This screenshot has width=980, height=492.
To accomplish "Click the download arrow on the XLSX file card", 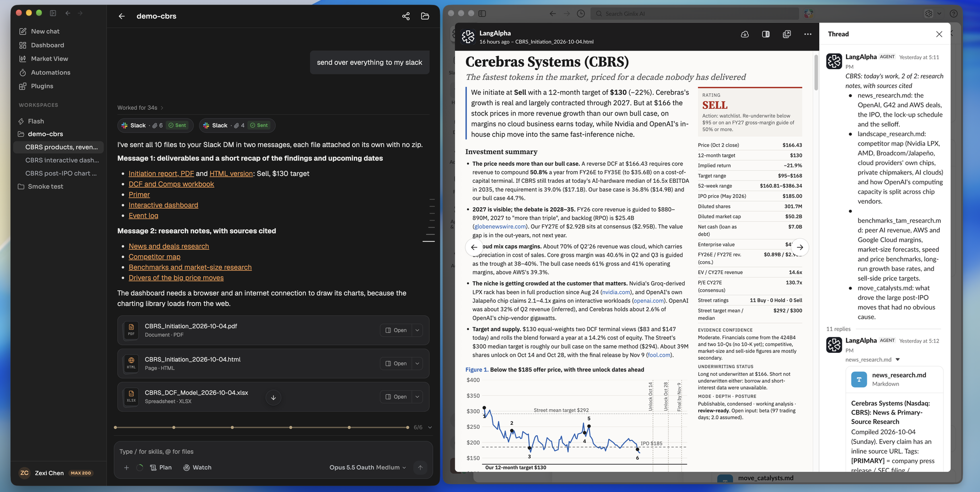I will coord(273,397).
